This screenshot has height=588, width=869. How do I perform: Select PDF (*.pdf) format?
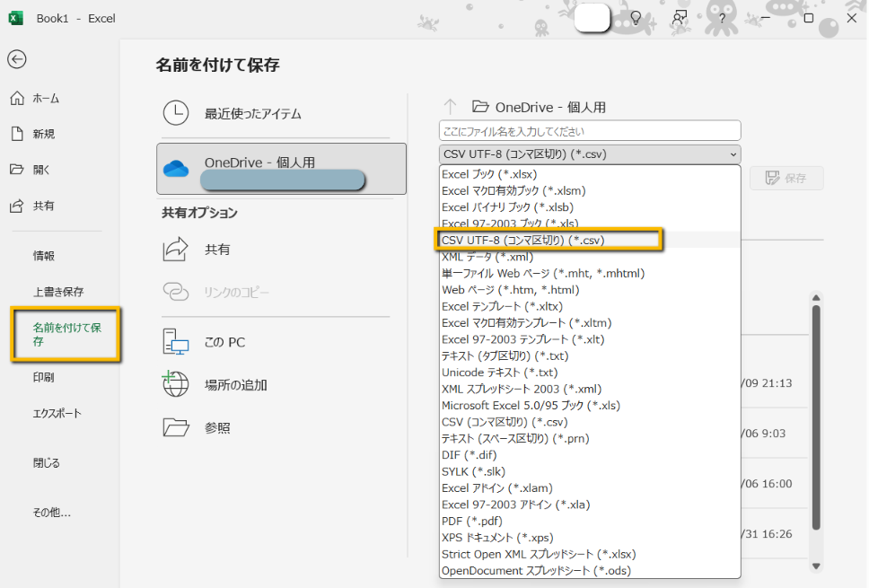pyautogui.click(x=590, y=521)
